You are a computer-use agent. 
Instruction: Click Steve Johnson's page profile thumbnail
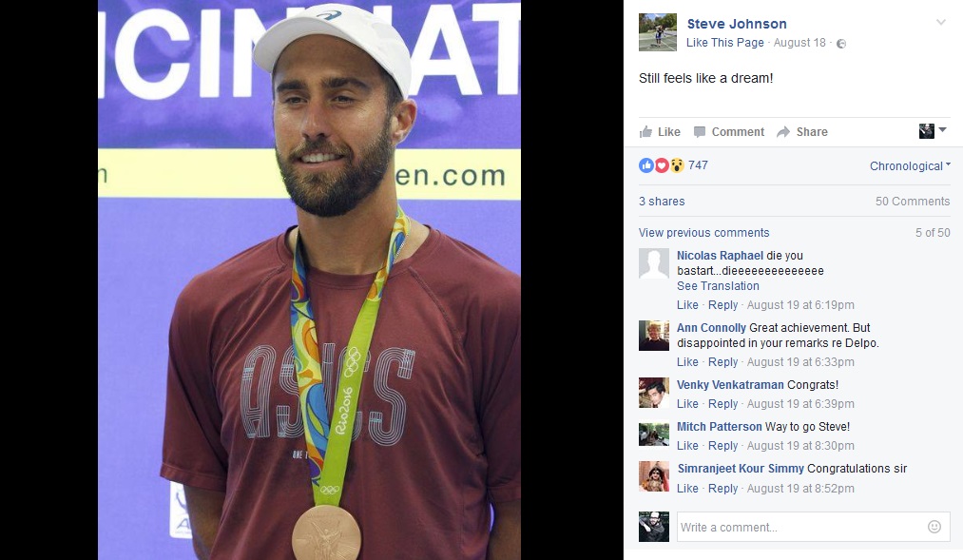(658, 32)
